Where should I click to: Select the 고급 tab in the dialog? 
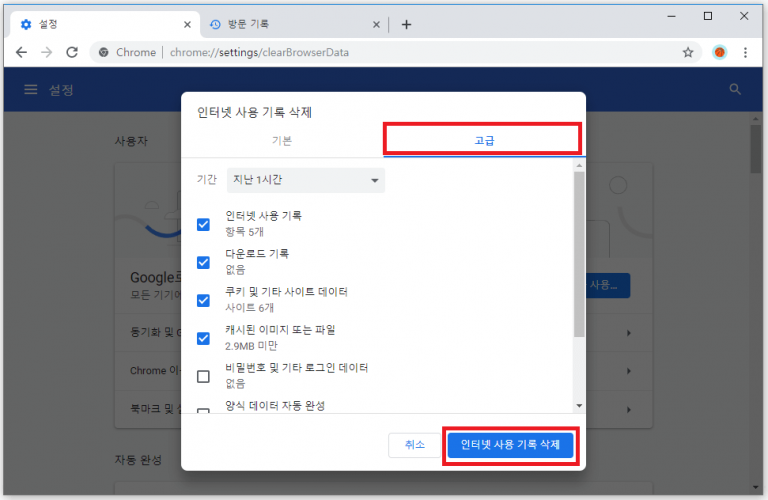click(x=484, y=141)
